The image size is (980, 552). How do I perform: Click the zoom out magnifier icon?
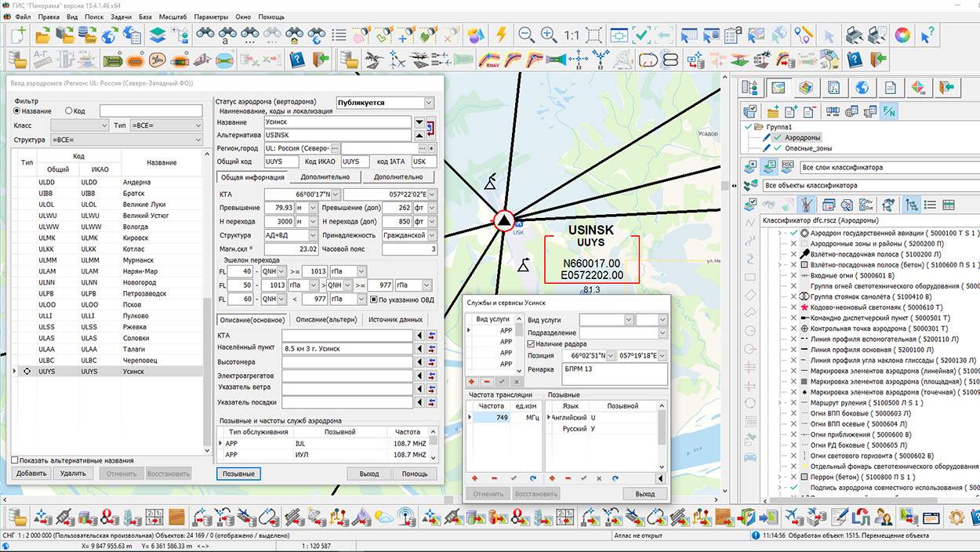point(526,34)
